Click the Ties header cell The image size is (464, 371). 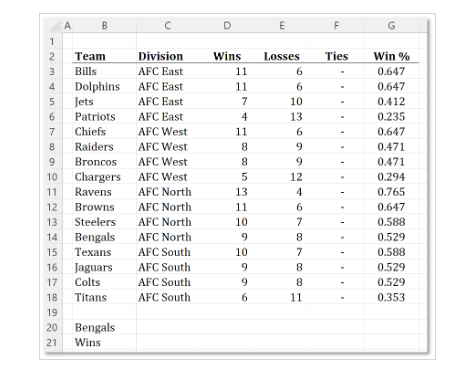(x=337, y=56)
